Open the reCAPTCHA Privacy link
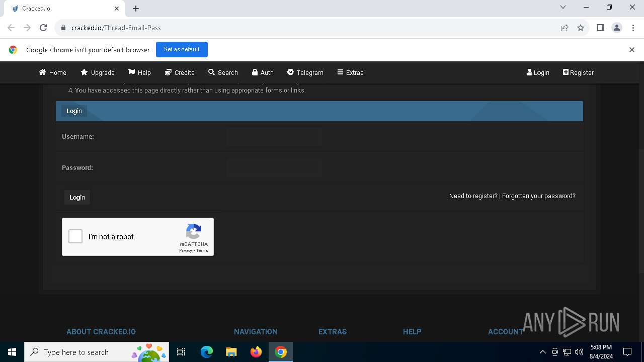 [186, 250]
